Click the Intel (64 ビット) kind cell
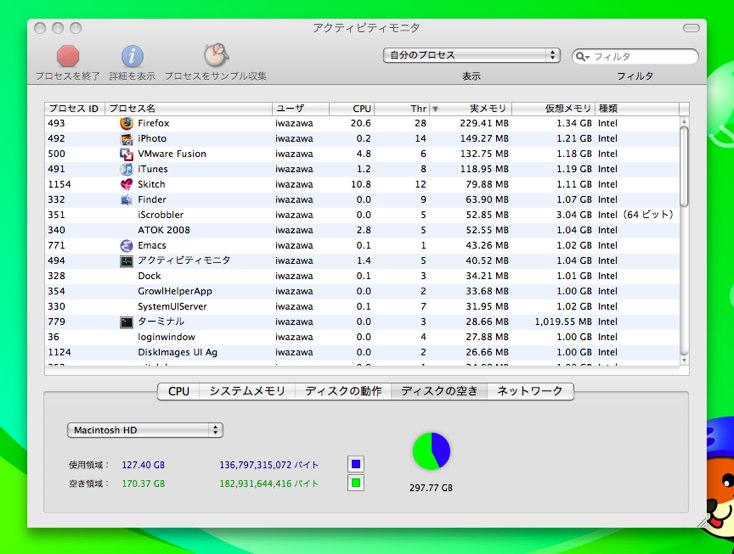The height and width of the screenshot is (554, 734). (x=636, y=215)
